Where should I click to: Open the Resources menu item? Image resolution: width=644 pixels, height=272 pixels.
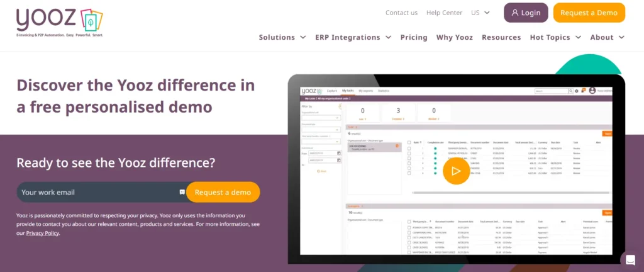[501, 37]
